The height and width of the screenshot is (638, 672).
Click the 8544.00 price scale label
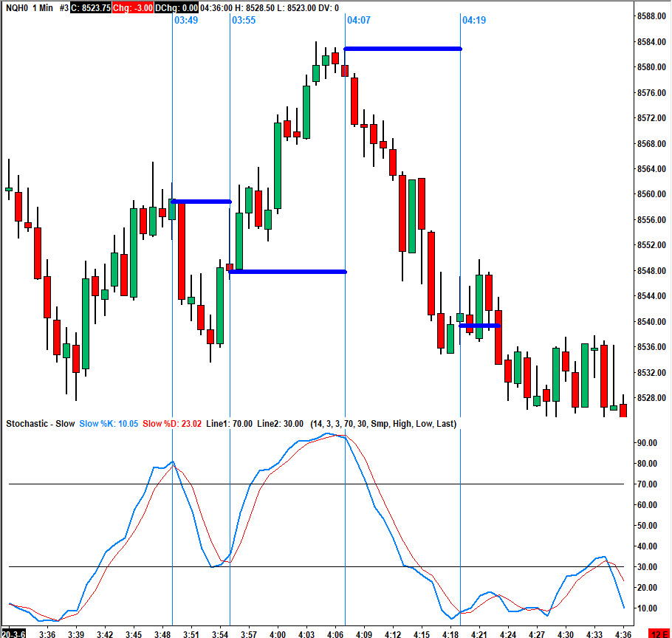pyautogui.click(x=651, y=295)
